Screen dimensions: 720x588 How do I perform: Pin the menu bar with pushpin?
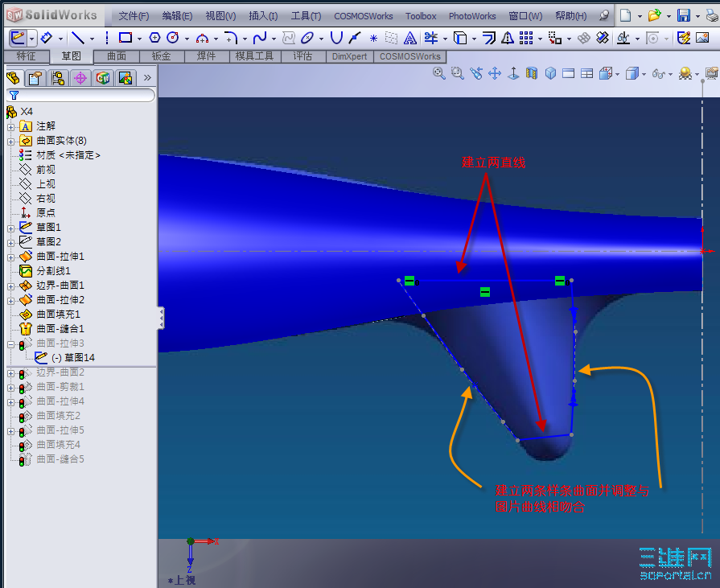[x=604, y=15]
